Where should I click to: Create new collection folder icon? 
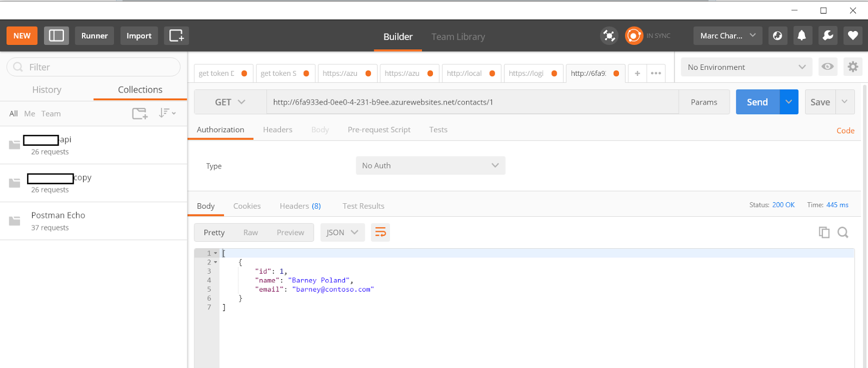[x=140, y=113]
